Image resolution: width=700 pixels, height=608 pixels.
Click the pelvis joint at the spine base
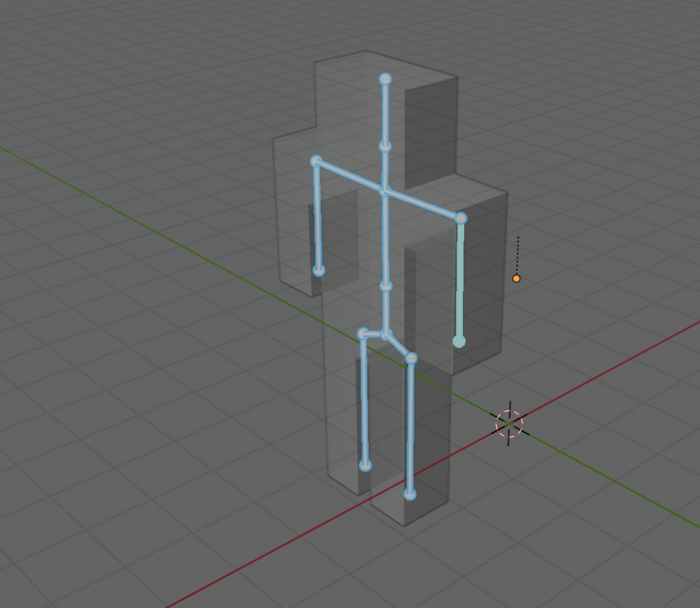pyautogui.click(x=386, y=334)
